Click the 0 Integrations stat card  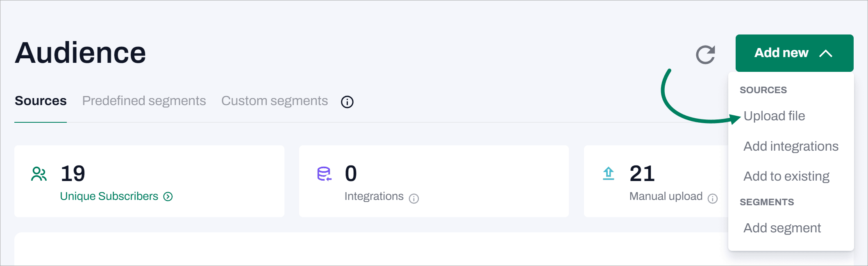tap(434, 181)
